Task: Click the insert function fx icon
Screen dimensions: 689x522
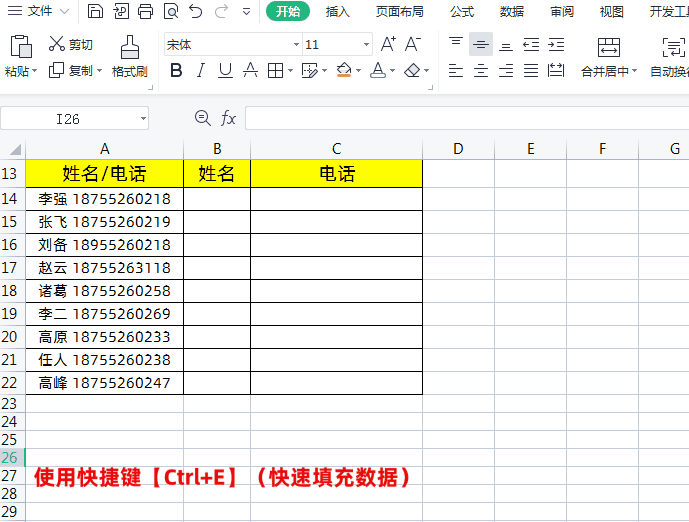Action: 228,118
